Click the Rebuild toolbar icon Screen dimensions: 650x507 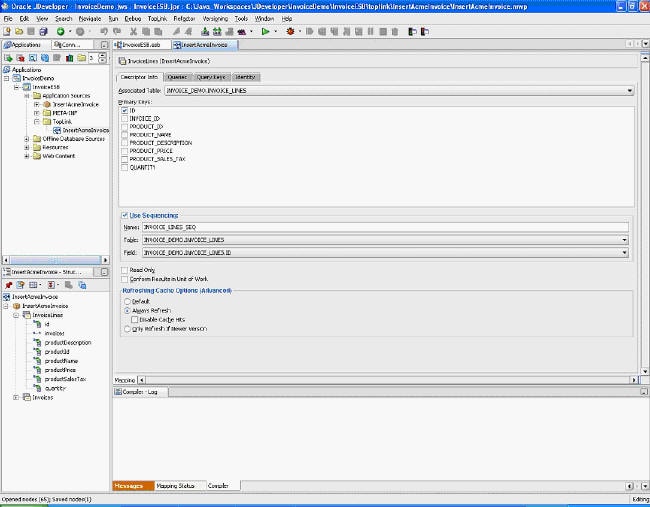pyautogui.click(x=217, y=32)
